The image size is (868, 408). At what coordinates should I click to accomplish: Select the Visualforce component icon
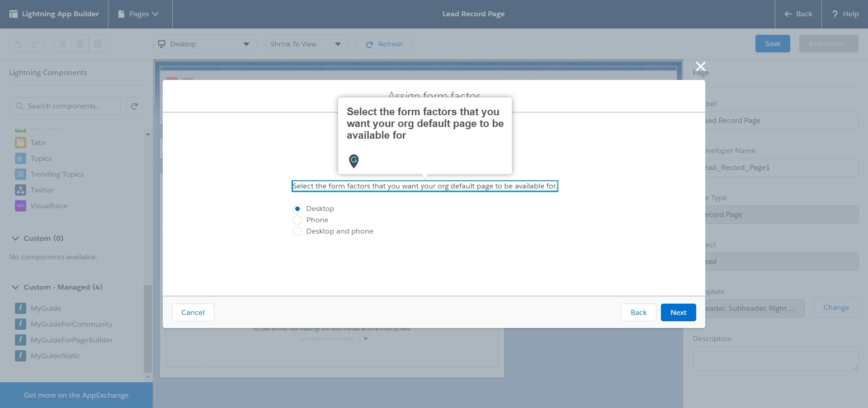click(x=20, y=206)
